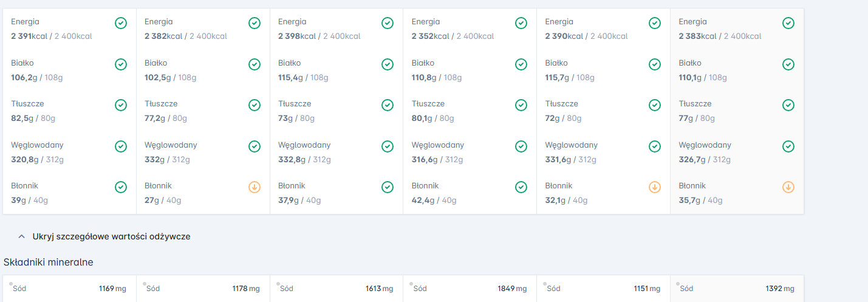Click the green check icon beside Węglowodany 331,6g
The image size is (868, 302).
coord(655,146)
